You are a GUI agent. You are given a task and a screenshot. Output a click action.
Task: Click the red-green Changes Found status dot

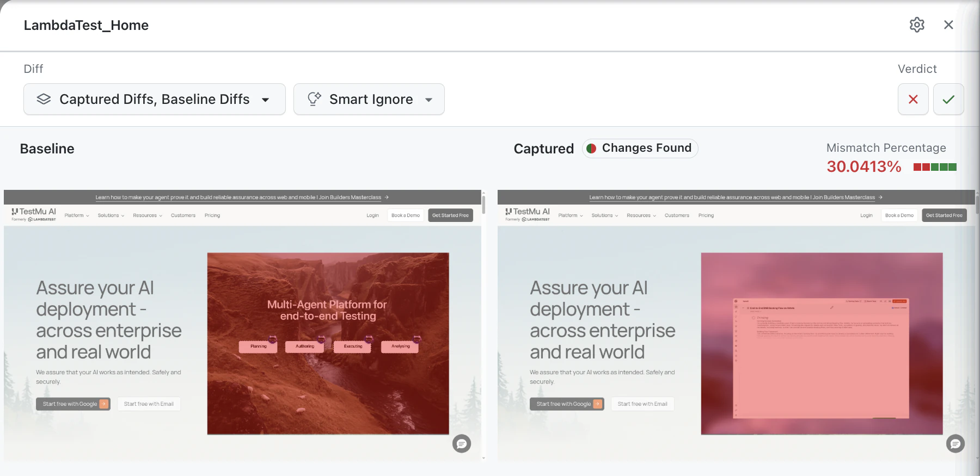[591, 149]
